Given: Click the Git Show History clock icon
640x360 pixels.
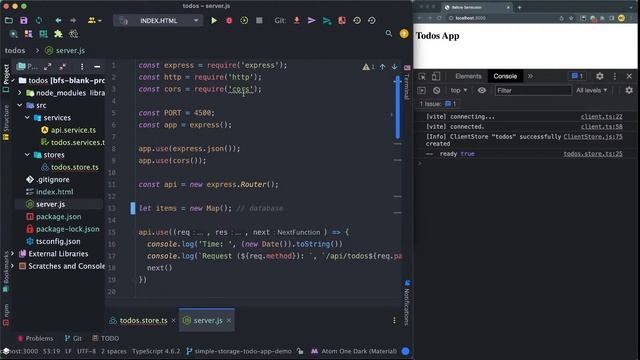Looking at the screenshot, I should pos(357,20).
